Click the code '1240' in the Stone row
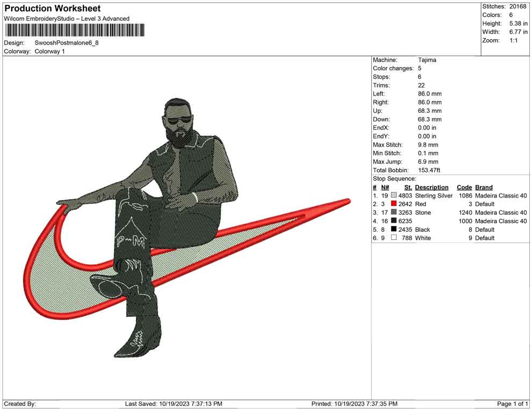 coord(465,213)
